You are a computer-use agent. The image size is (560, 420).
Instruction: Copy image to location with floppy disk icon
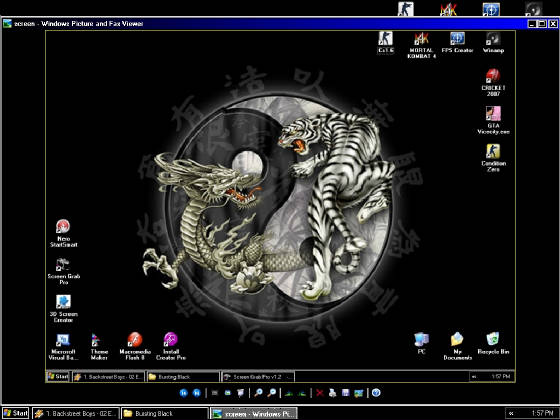pos(345,393)
